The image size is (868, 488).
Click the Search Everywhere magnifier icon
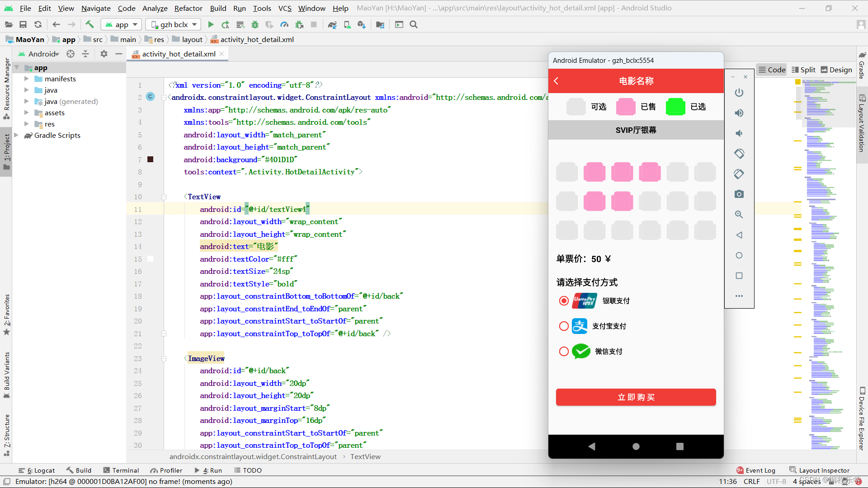pos(414,25)
